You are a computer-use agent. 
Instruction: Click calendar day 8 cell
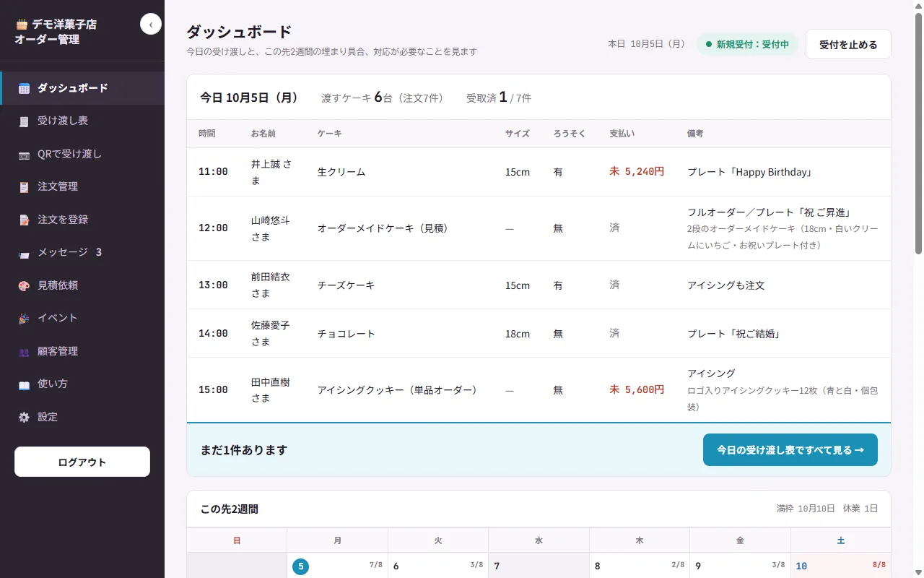640,566
